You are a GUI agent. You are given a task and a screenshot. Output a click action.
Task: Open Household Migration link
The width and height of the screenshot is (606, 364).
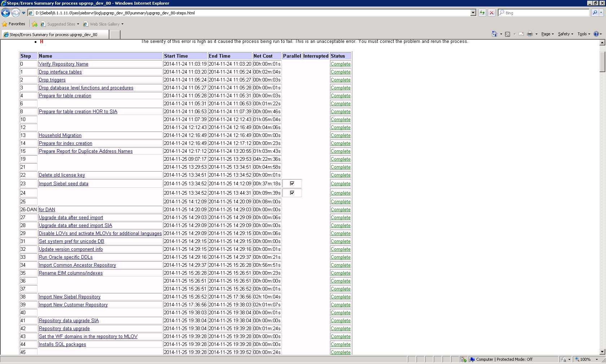click(60, 136)
